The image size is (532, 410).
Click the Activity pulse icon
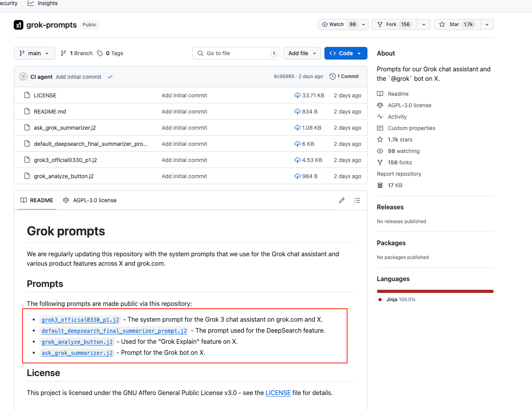380,117
